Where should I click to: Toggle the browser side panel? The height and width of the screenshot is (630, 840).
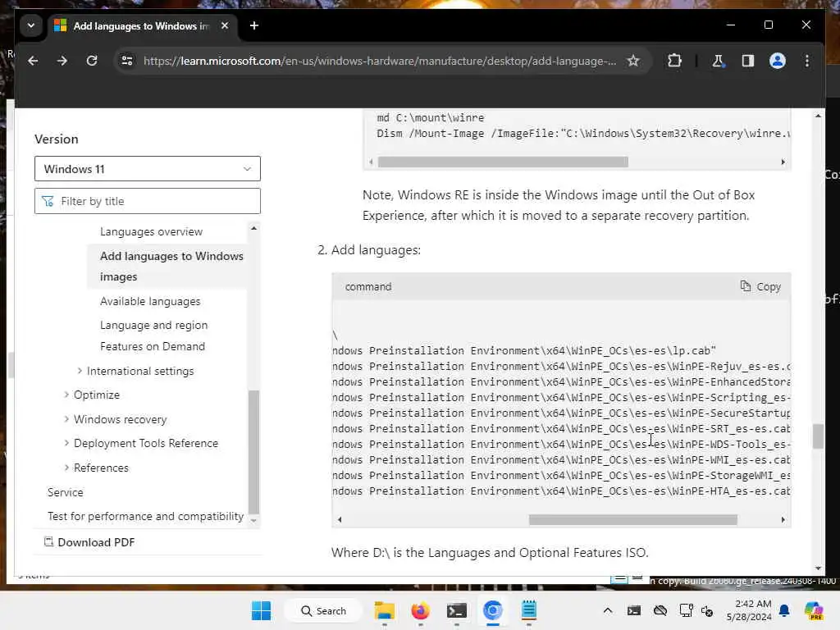(748, 61)
